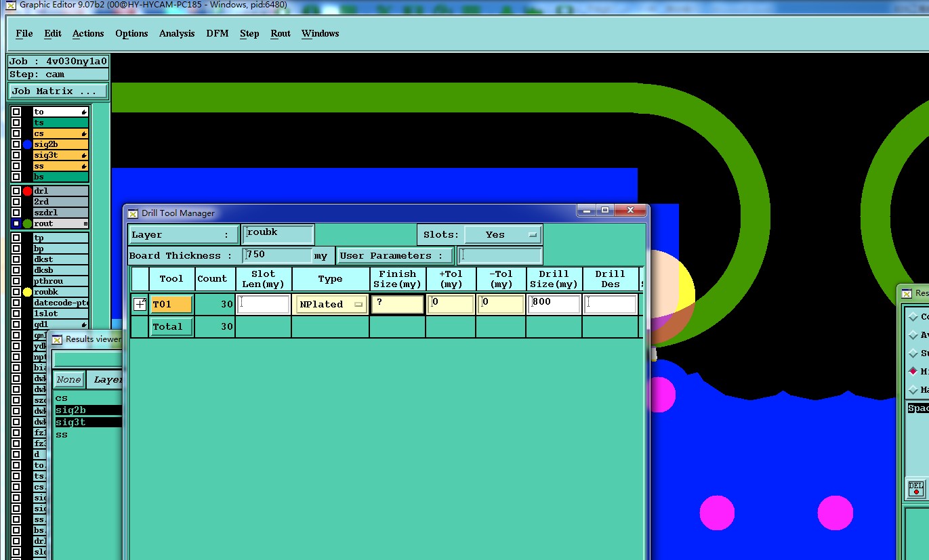This screenshot has height=560, width=929.
Task: Toggle checkbox for layer 'ts'
Action: pos(16,123)
